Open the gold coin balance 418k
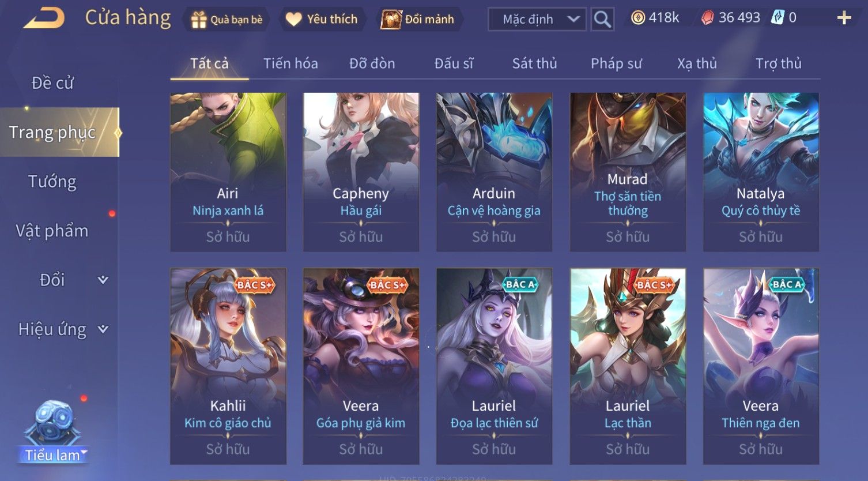Viewport: 868px width, 481px height. pyautogui.click(x=655, y=18)
